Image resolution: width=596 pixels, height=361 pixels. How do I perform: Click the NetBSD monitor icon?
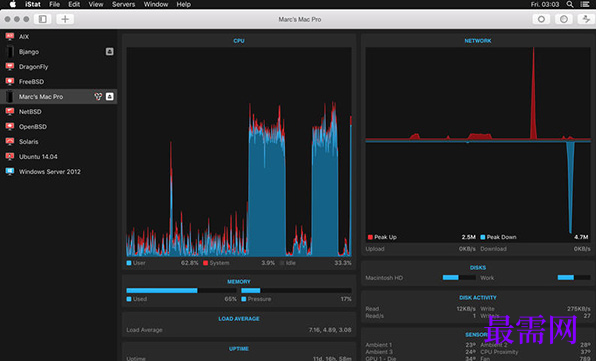point(10,111)
